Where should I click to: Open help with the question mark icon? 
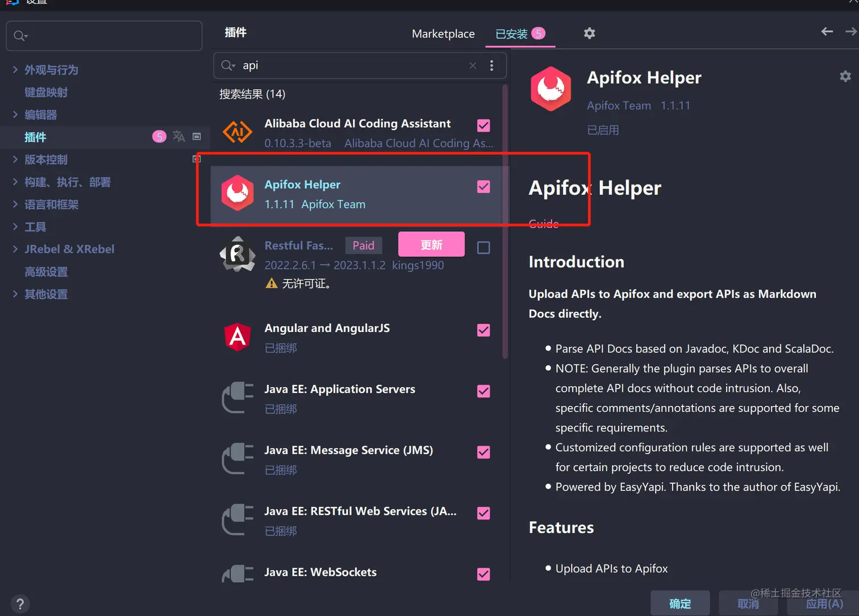(20, 604)
